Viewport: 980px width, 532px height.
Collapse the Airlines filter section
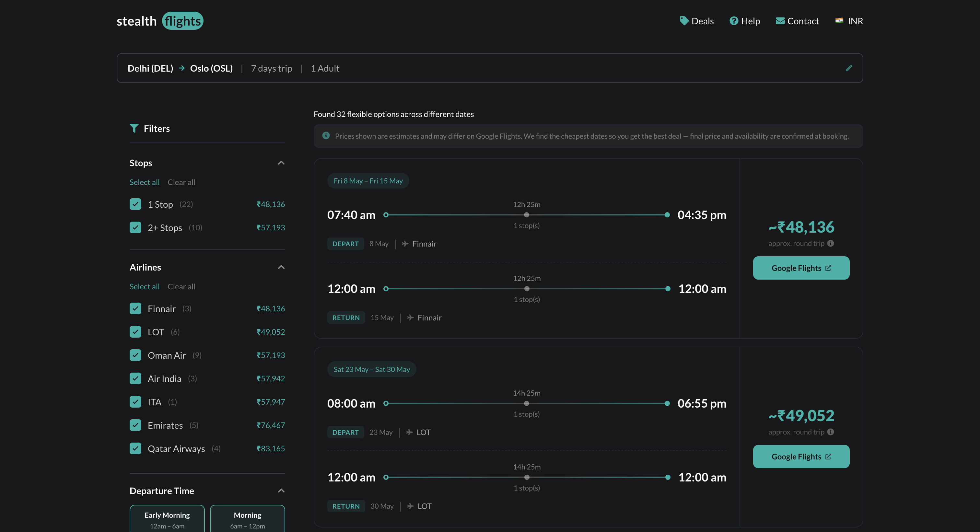coord(281,267)
